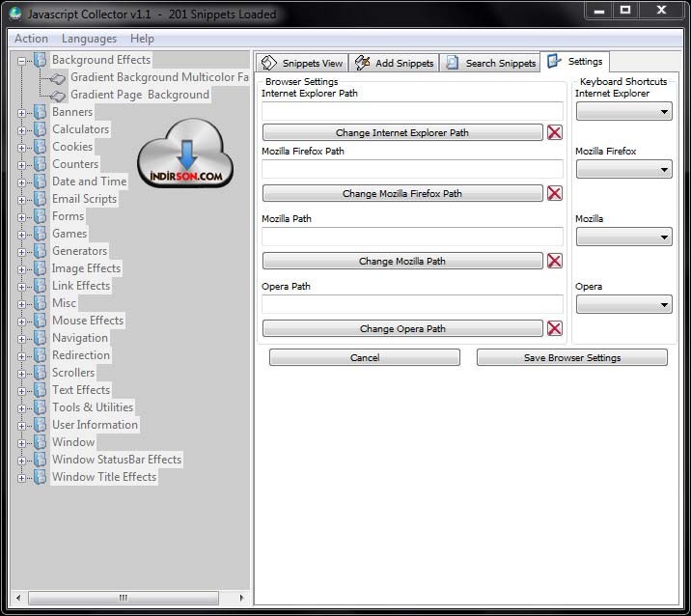The height and width of the screenshot is (616, 691).
Task: Click the Background Effects category book icon
Action: [x=40, y=60]
